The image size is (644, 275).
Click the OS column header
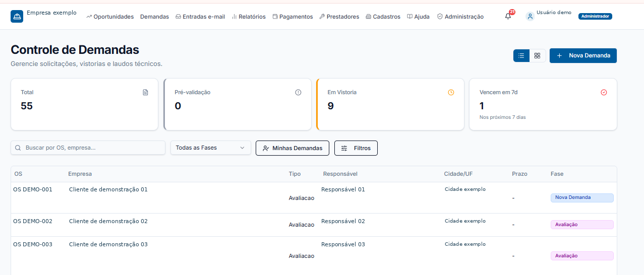point(18,174)
